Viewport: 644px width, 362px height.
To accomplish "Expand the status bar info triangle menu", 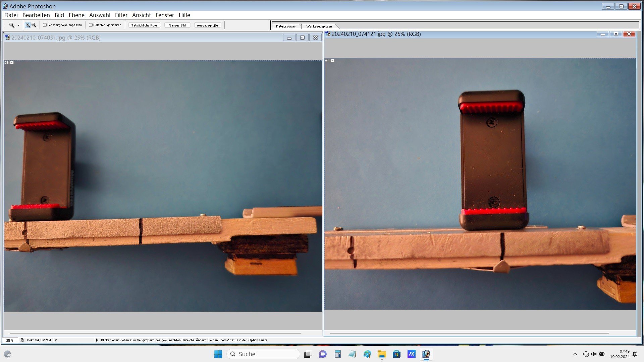I will coord(97,340).
